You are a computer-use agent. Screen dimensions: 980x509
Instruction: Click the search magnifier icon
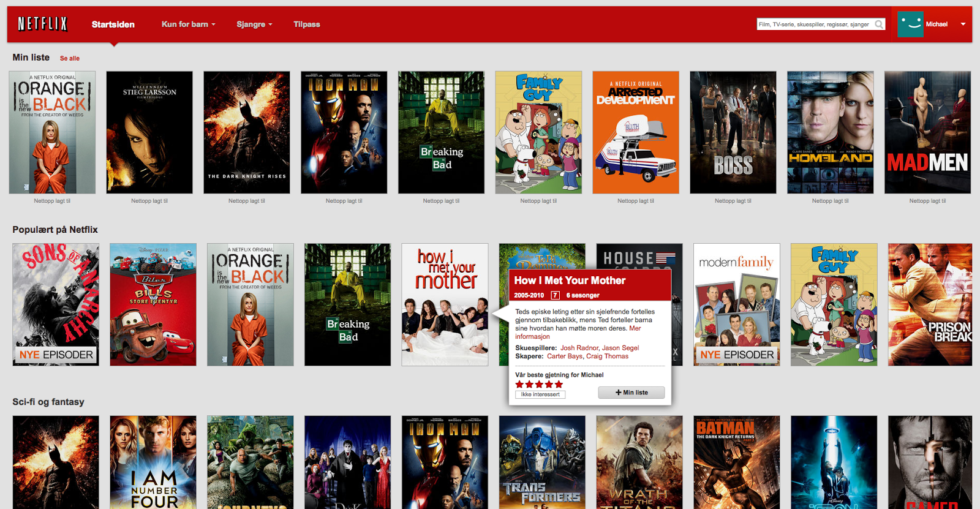click(x=879, y=25)
